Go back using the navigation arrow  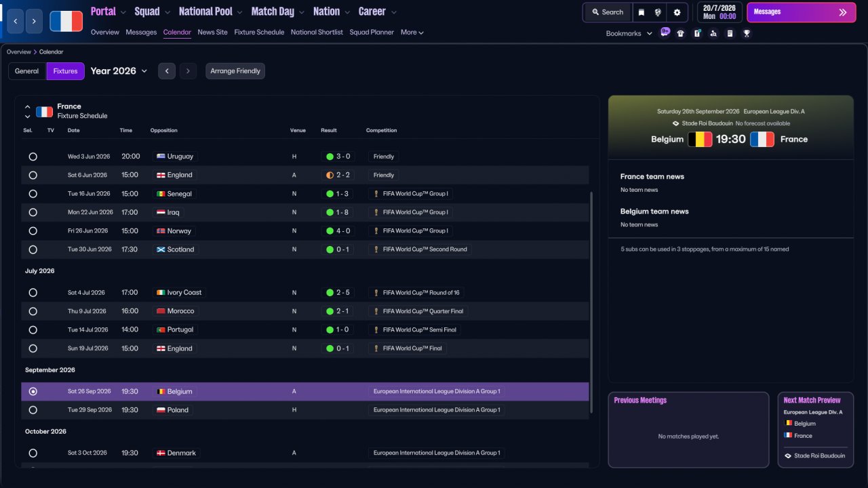(16, 21)
